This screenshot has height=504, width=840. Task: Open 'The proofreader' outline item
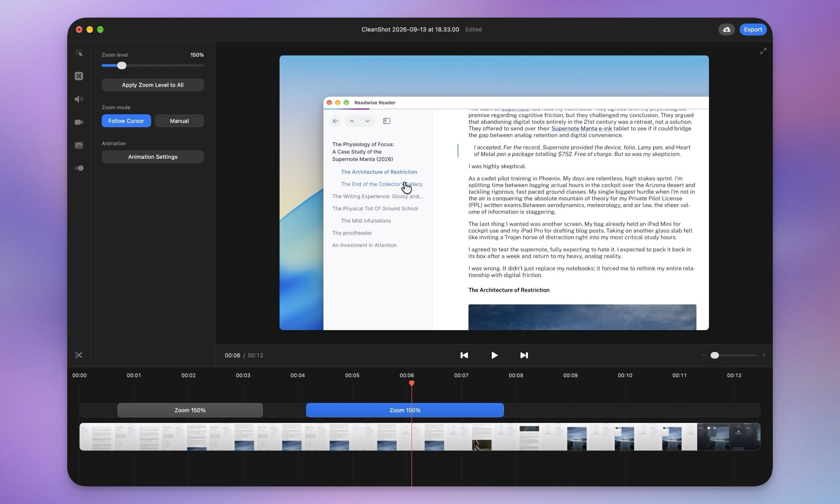point(352,233)
